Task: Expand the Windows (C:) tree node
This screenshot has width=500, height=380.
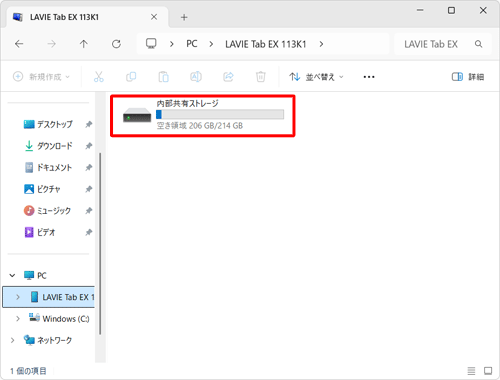Action: click(x=18, y=319)
